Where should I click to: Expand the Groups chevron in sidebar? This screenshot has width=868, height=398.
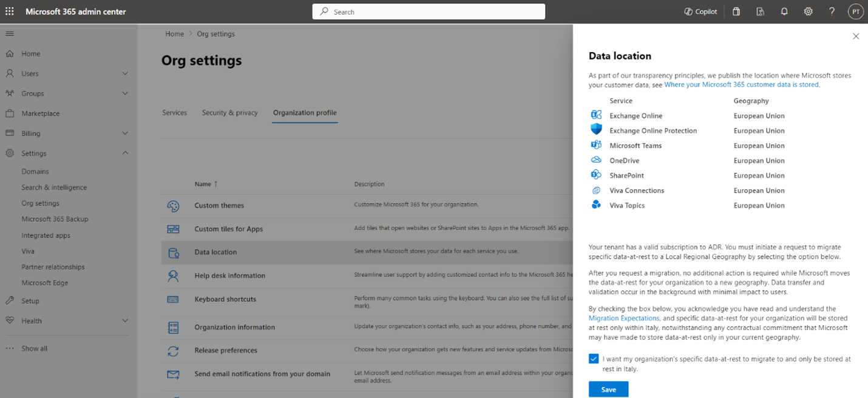(125, 93)
